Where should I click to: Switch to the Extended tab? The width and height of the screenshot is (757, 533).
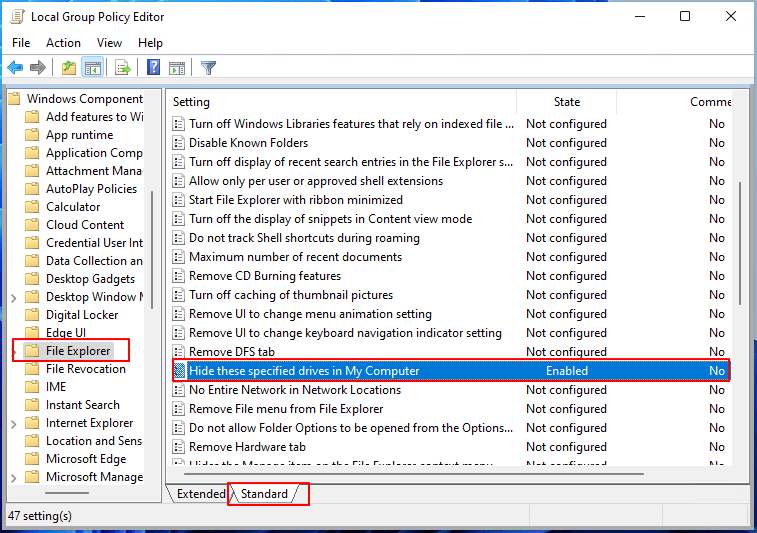click(x=201, y=494)
